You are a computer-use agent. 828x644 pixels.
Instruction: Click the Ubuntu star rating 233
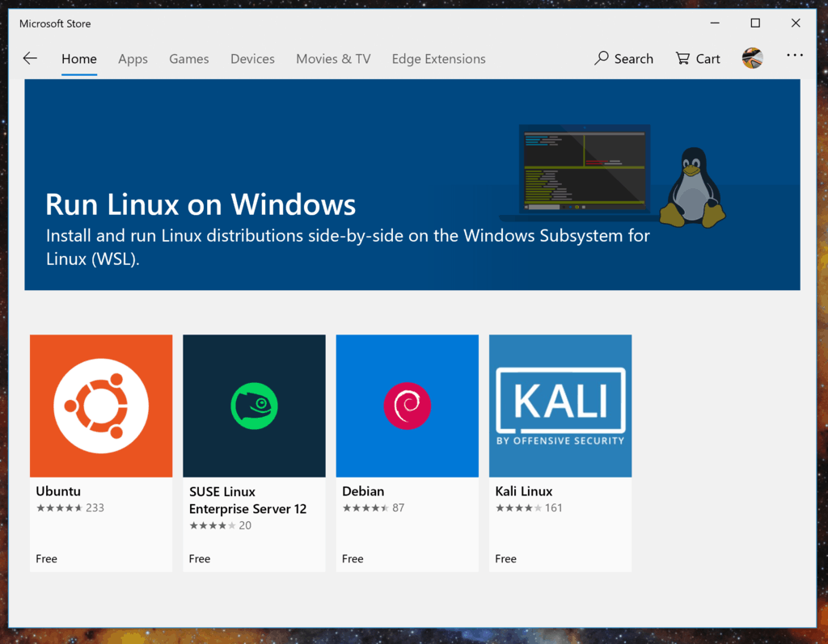click(x=70, y=507)
